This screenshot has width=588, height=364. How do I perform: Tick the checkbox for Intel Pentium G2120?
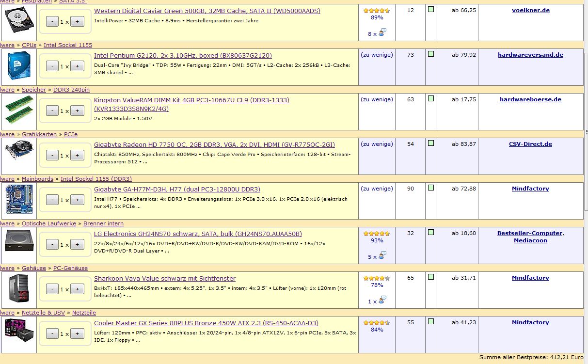click(430, 54)
